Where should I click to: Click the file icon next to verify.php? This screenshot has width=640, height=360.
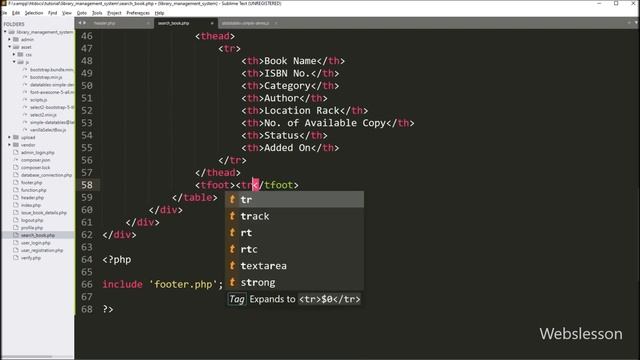point(16,258)
